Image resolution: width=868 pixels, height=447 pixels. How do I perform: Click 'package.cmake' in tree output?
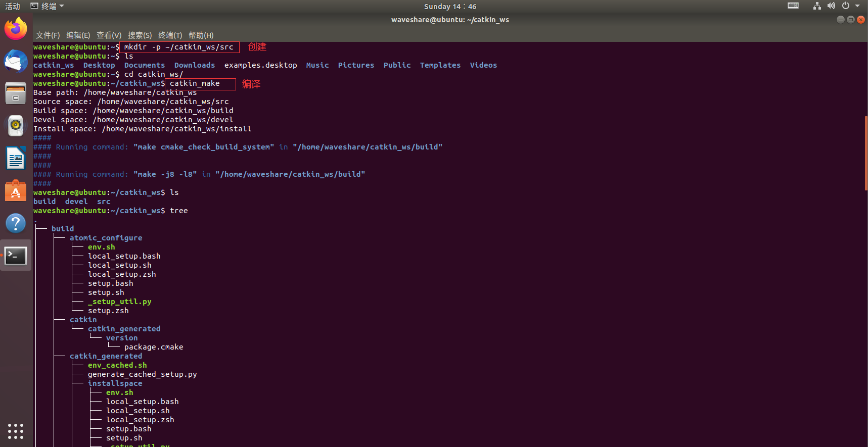(x=154, y=347)
